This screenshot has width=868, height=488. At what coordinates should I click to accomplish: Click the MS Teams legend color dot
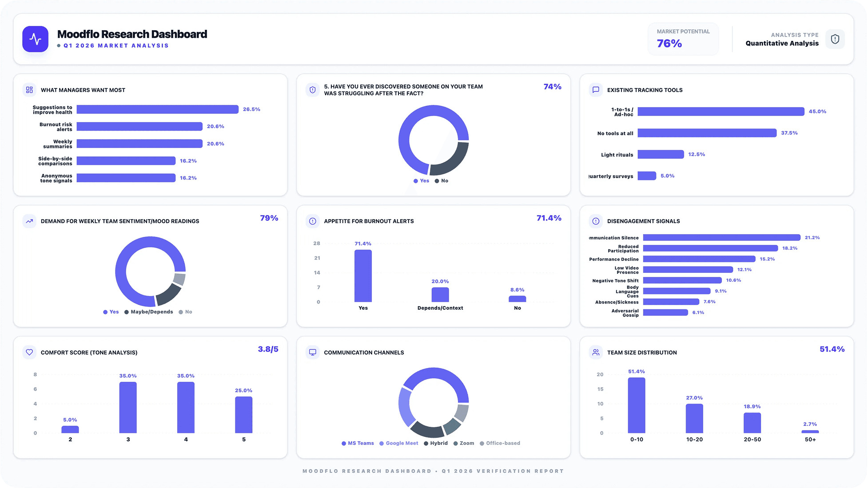click(344, 444)
